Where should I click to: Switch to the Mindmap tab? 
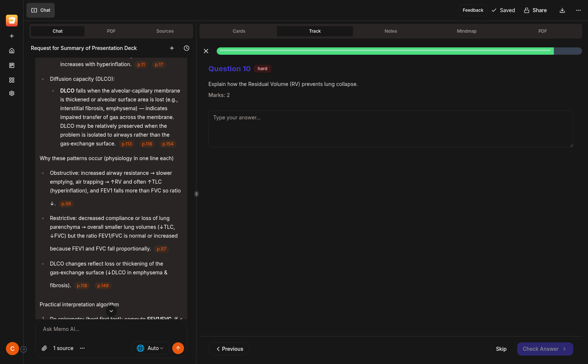click(466, 31)
